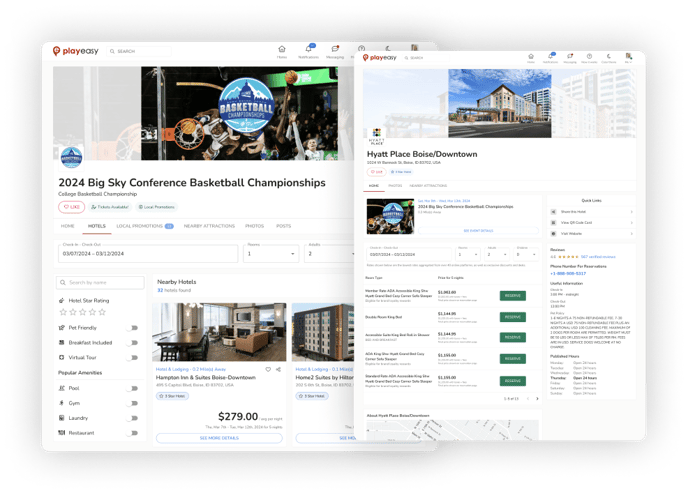Click Tickets Available chip
Image resolution: width=688 pixels, height=493 pixels.
(110, 207)
